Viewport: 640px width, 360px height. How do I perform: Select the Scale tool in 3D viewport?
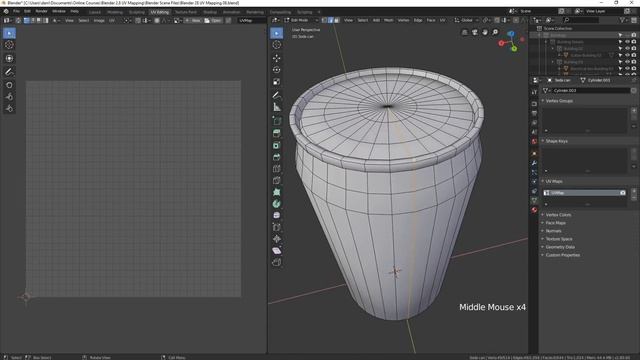click(x=277, y=82)
